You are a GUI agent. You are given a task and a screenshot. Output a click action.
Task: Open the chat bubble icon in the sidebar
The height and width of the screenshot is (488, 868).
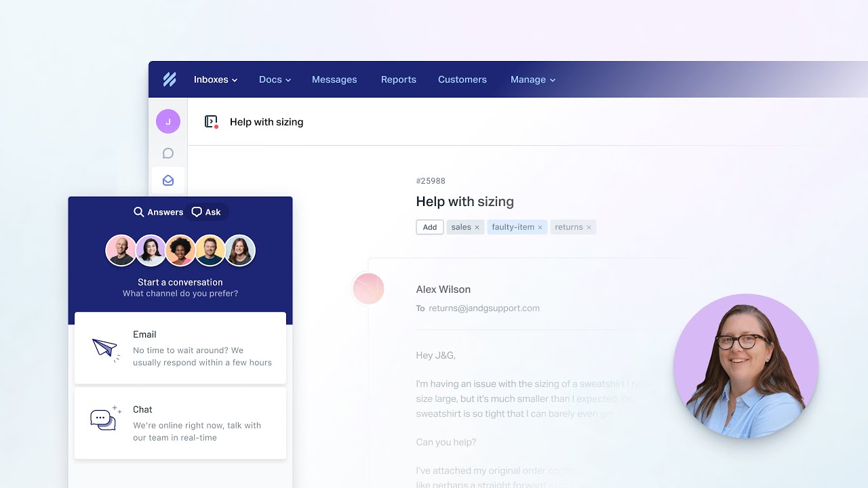[167, 153]
